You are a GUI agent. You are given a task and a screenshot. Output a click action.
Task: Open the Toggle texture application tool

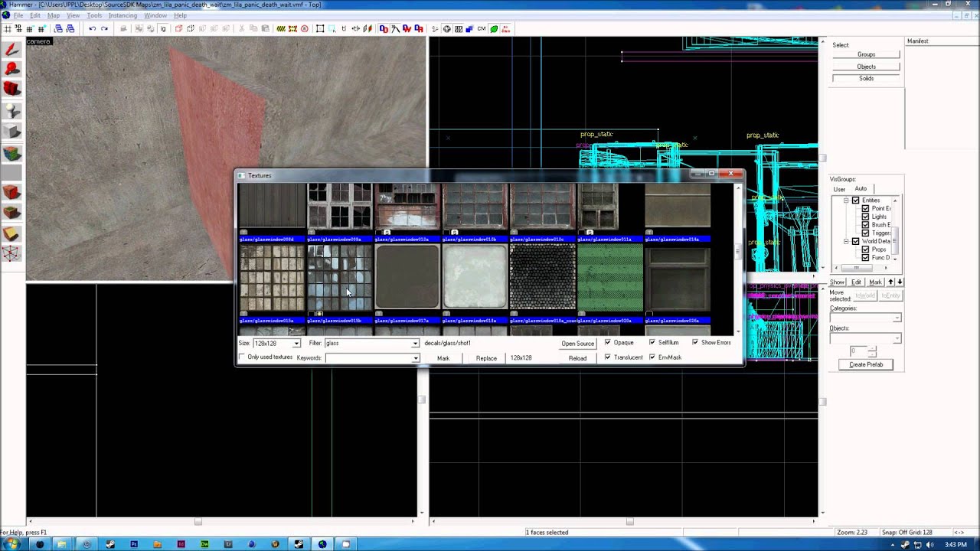pos(11,153)
